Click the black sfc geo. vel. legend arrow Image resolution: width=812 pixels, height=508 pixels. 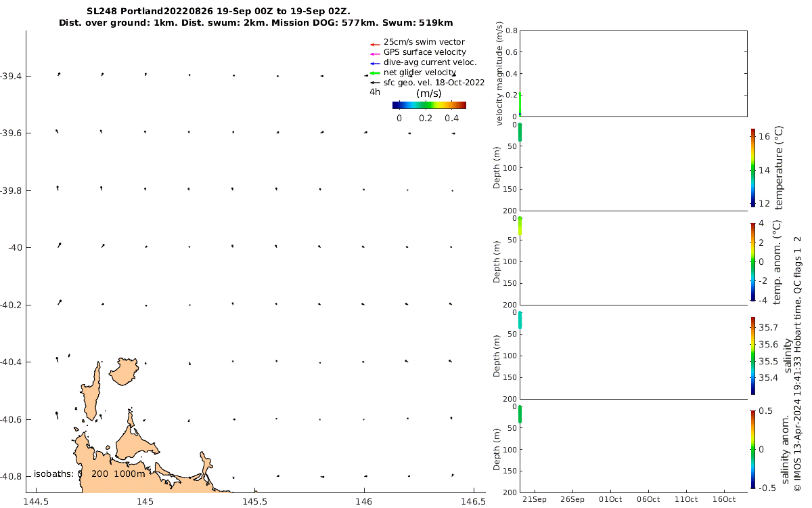375,83
